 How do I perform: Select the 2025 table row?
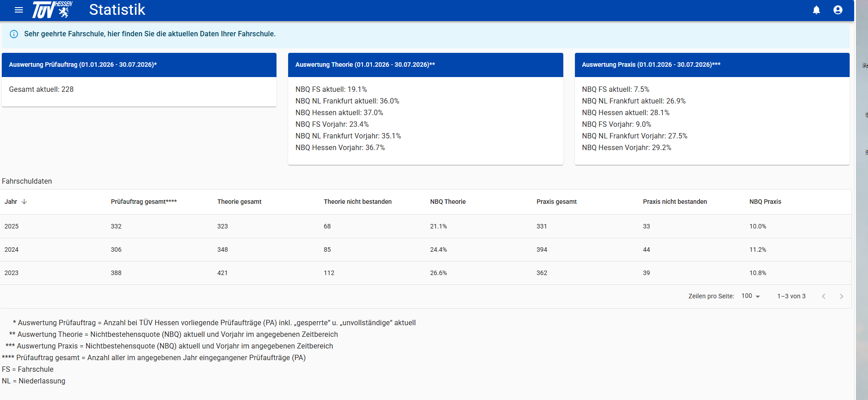[x=426, y=226]
